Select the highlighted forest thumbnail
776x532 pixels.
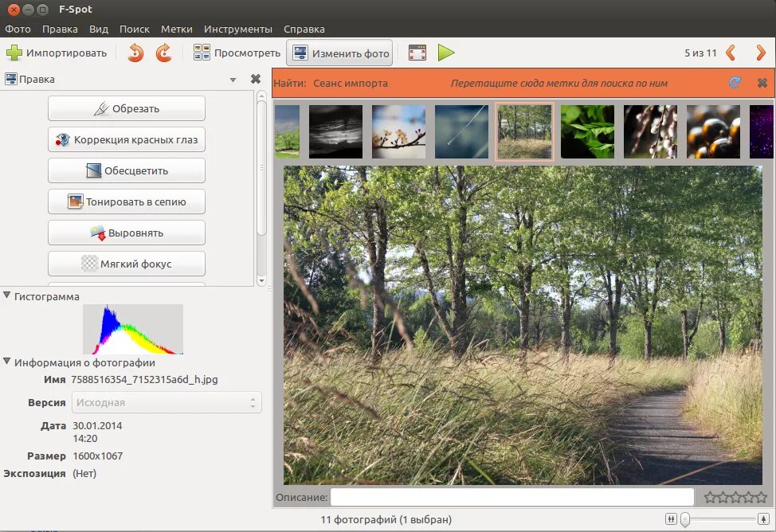click(x=524, y=131)
